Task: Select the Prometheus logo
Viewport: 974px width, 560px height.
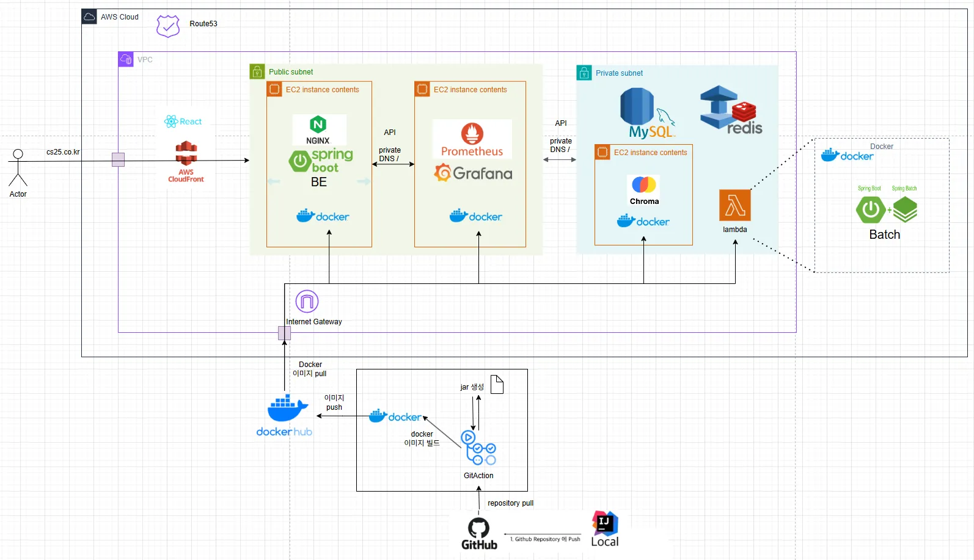Action: 472,139
